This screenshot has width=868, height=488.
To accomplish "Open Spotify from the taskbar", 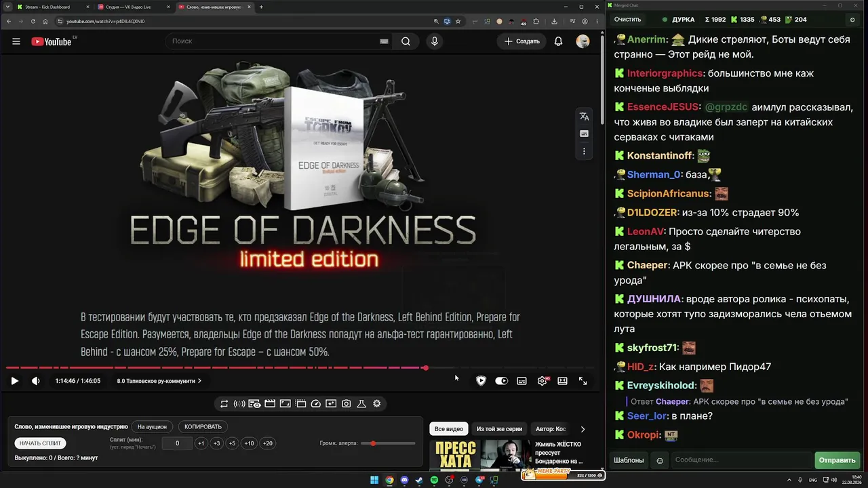I will pyautogui.click(x=435, y=481).
